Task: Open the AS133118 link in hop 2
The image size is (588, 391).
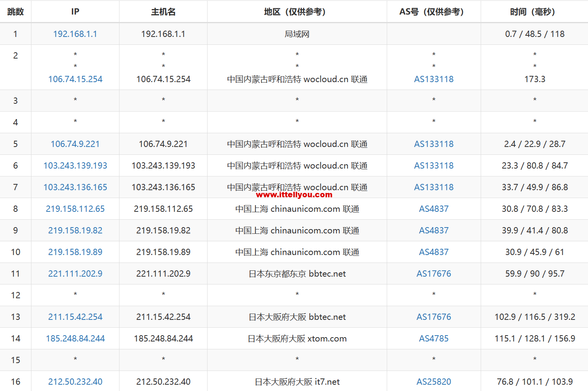Action: pos(434,79)
